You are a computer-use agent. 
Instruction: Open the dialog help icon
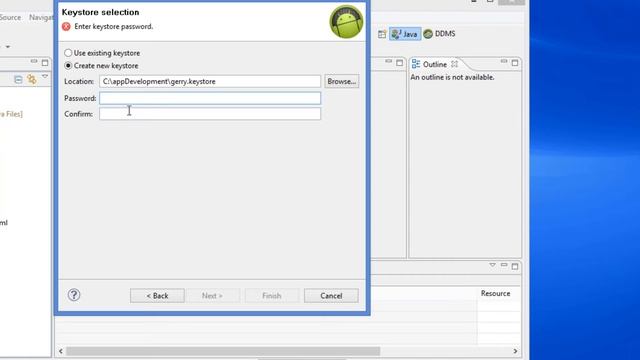(x=74, y=295)
